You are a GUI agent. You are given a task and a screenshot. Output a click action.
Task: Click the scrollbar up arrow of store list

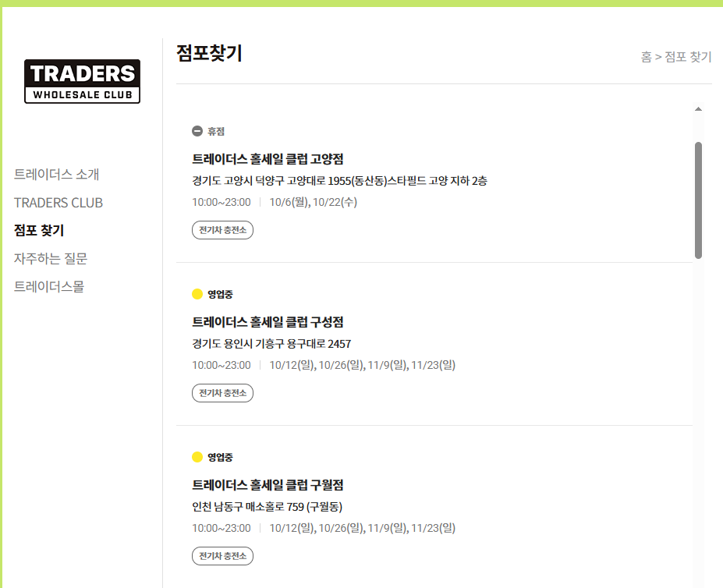(698, 109)
